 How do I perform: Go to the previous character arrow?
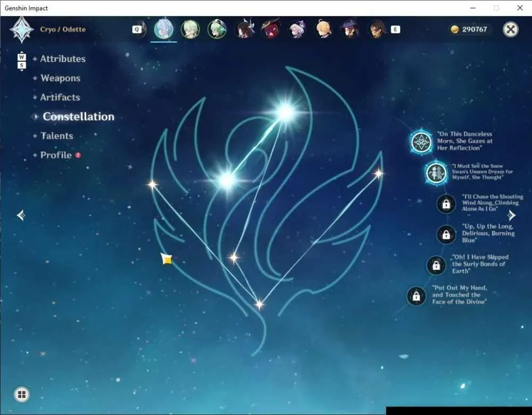click(21, 215)
